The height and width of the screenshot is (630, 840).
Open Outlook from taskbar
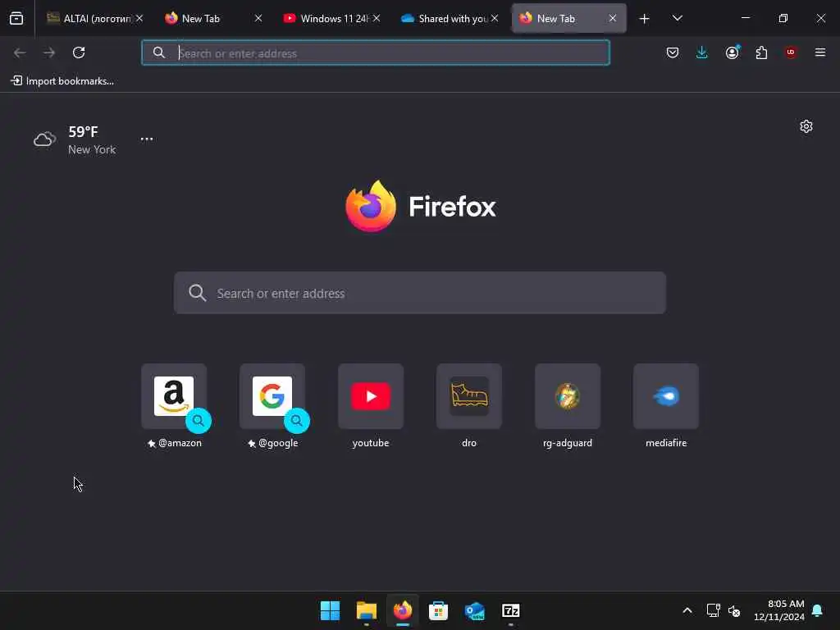475,610
